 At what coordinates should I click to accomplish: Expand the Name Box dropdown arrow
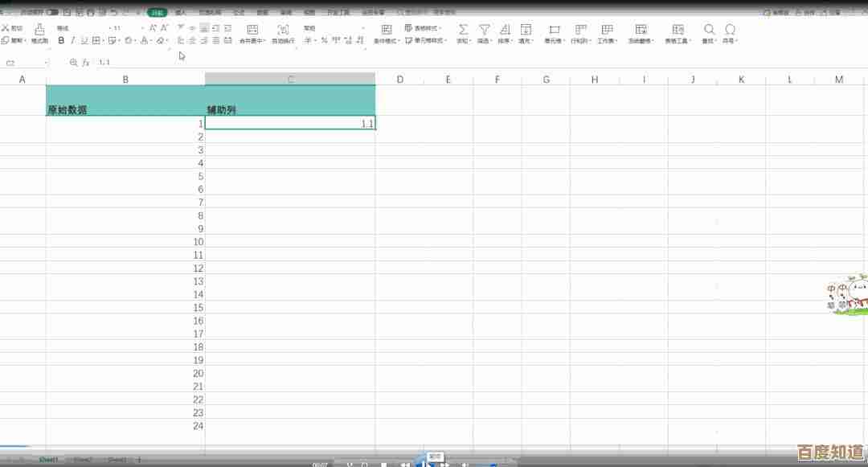(46, 63)
